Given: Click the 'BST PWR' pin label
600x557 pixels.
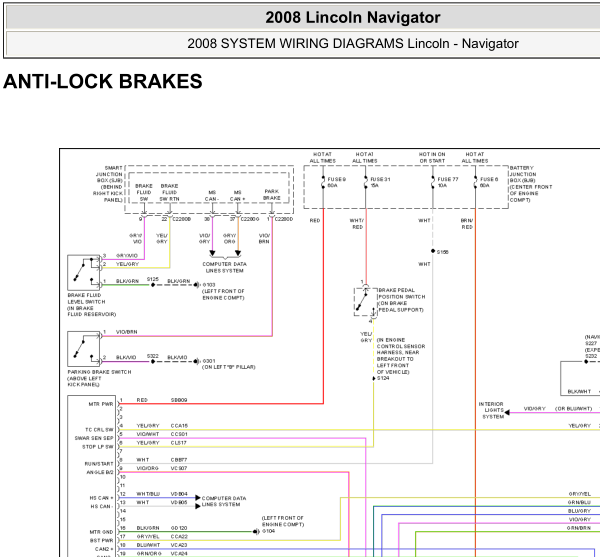Looking at the screenshot, I should [101, 541].
